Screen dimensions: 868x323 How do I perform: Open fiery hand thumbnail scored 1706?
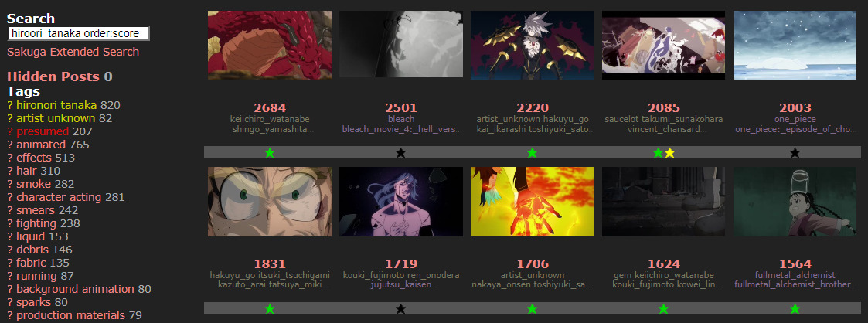pyautogui.click(x=532, y=202)
